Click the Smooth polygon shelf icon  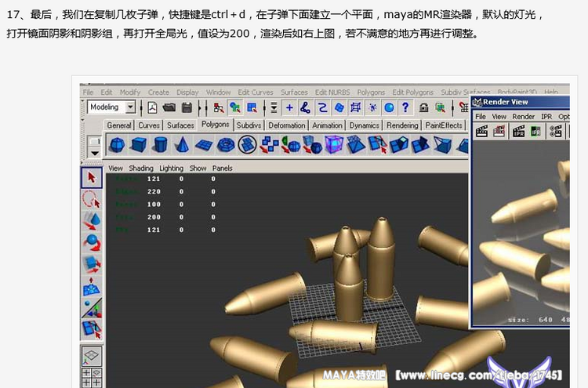tap(312, 145)
